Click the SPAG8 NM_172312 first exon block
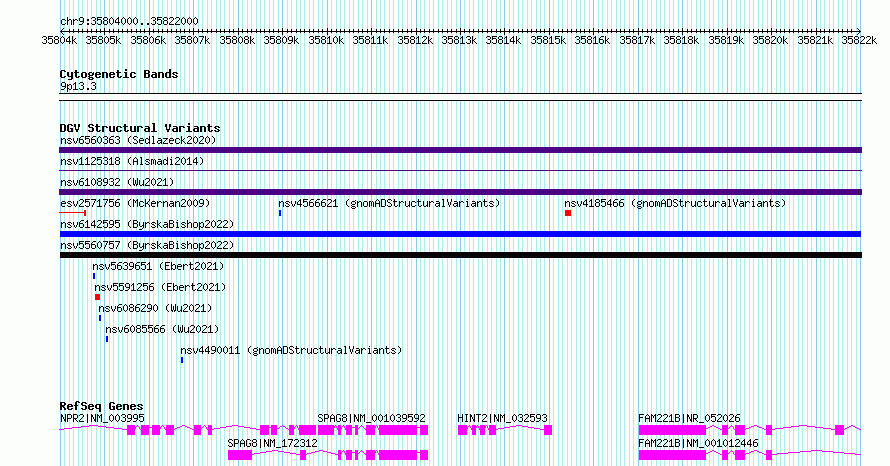890x466 pixels. pos(240,455)
